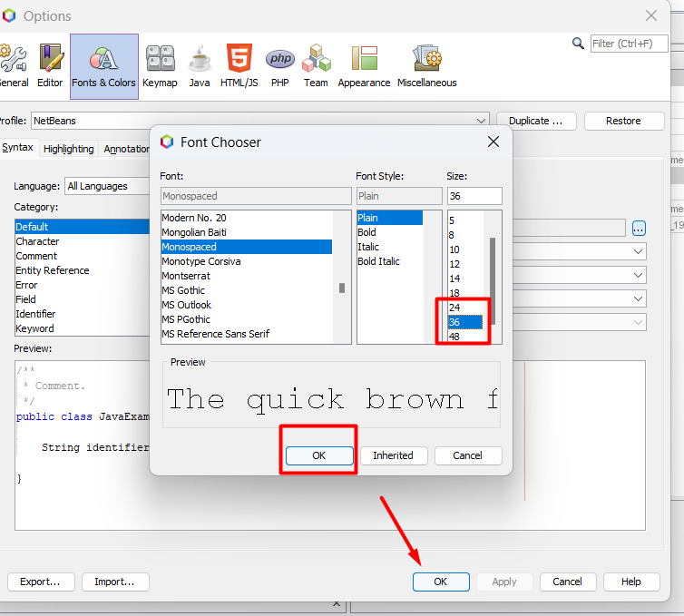Screen dimensions: 684x616
Task: Select Bold Italic font style
Action: tap(390, 261)
